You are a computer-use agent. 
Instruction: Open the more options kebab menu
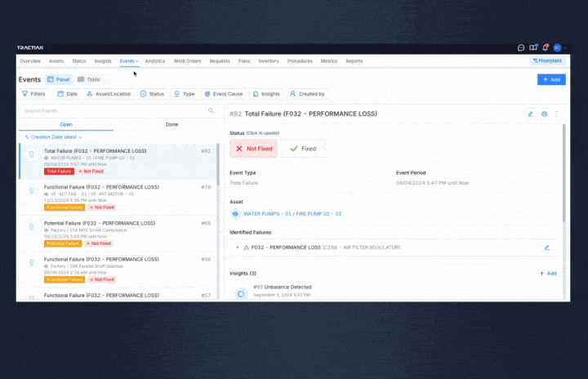click(556, 114)
